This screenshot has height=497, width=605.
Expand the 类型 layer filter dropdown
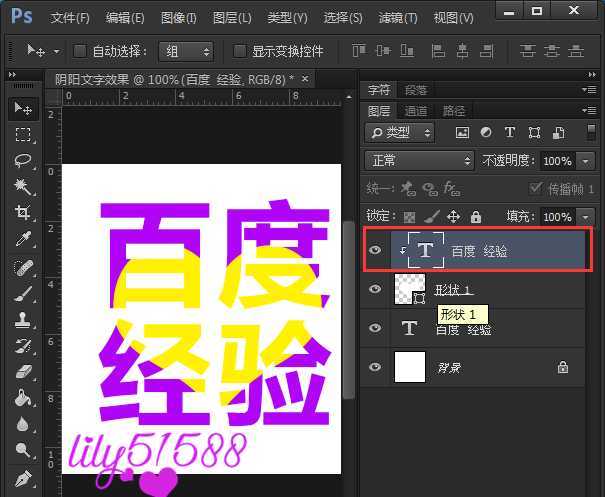(x=400, y=132)
